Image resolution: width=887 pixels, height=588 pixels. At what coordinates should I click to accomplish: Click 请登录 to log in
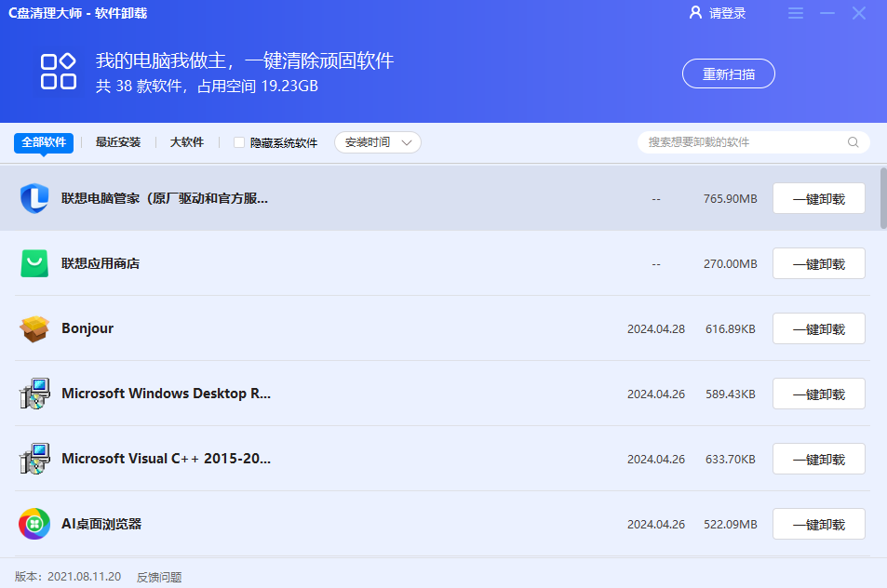click(728, 13)
